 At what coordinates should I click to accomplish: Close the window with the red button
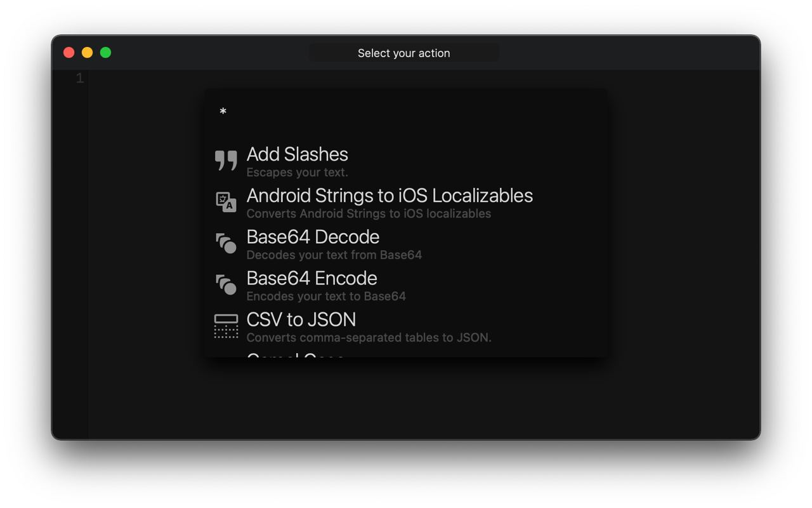(x=69, y=53)
